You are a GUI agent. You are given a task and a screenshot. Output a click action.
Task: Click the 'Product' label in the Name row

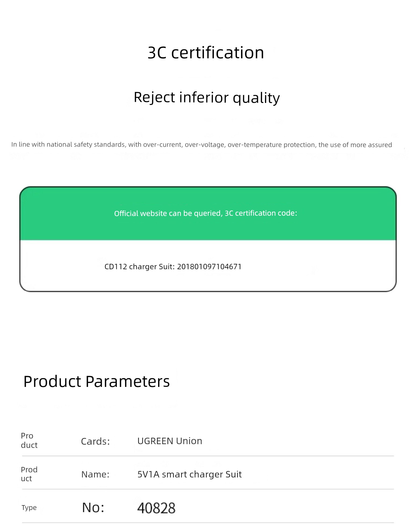(x=29, y=474)
